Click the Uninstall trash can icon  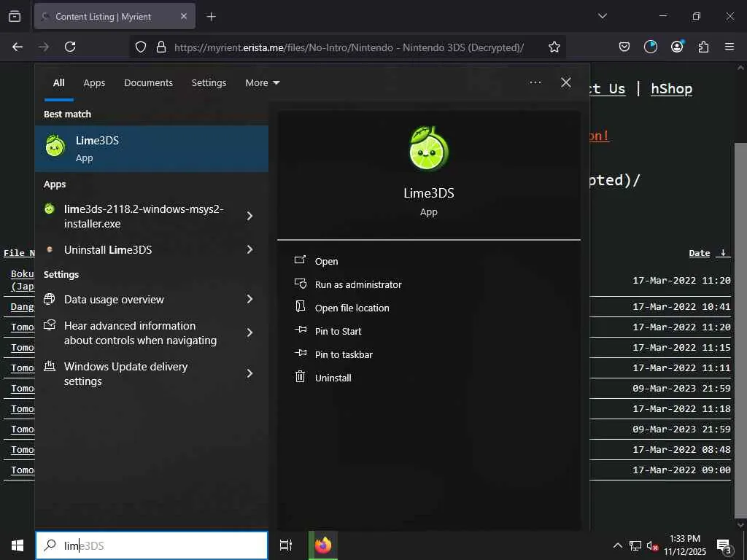pyautogui.click(x=300, y=377)
